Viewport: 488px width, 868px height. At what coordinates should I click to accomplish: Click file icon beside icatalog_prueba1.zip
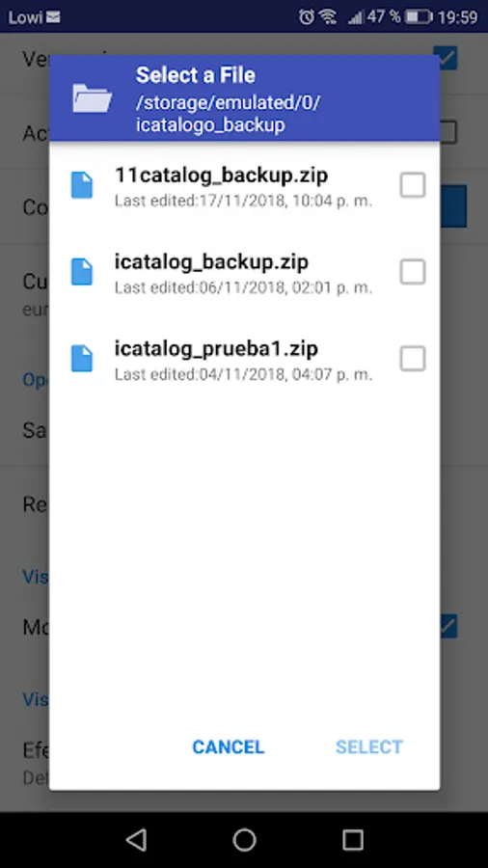click(82, 359)
